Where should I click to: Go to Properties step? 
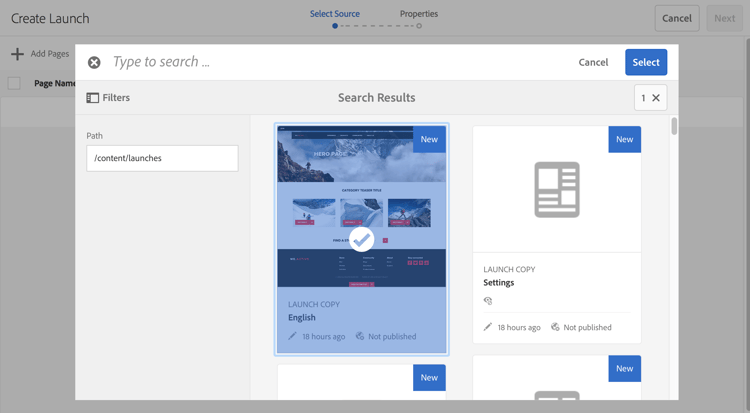pyautogui.click(x=419, y=14)
